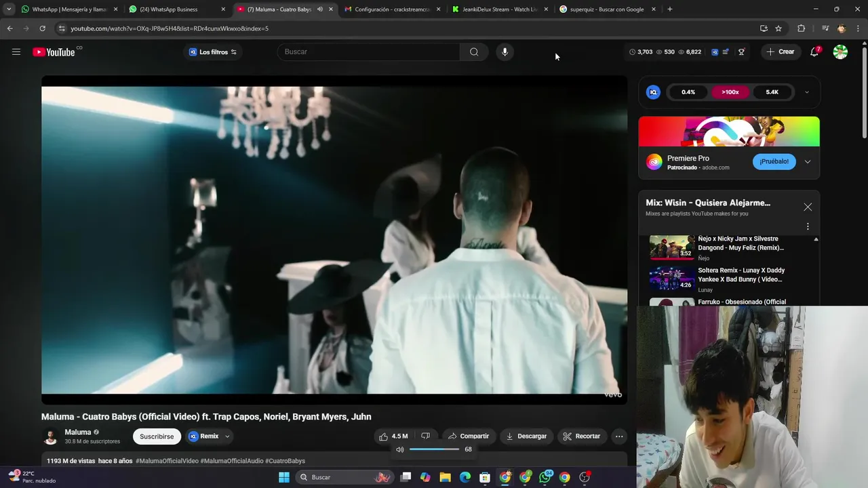This screenshot has width=868, height=488.
Task: Reload the page
Action: pos(42,28)
